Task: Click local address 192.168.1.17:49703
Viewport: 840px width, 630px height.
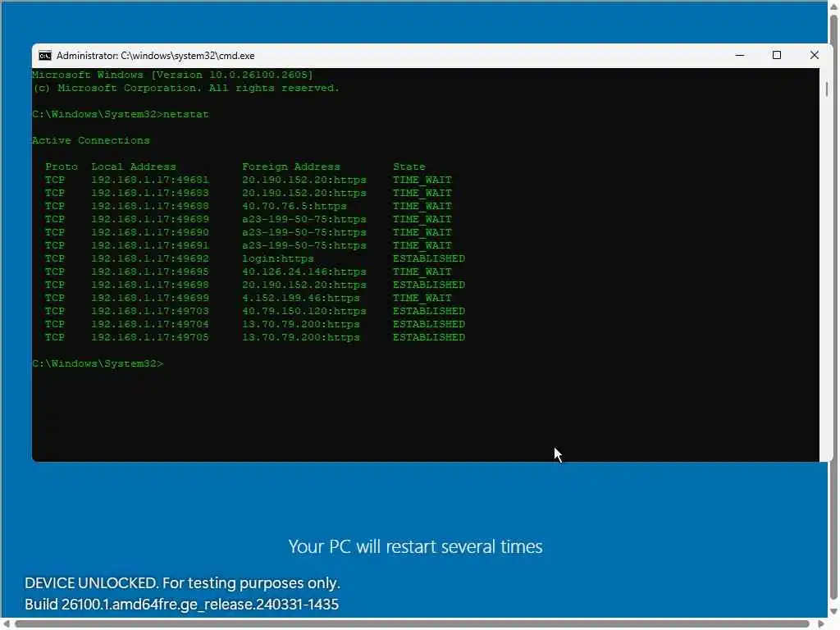Action: point(150,311)
